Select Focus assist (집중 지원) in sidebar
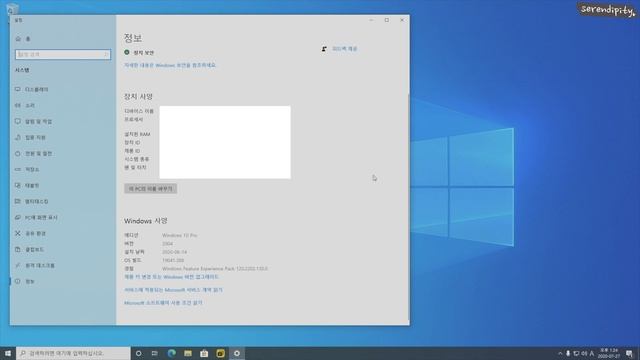This screenshot has height=360, width=640. click(x=30, y=138)
